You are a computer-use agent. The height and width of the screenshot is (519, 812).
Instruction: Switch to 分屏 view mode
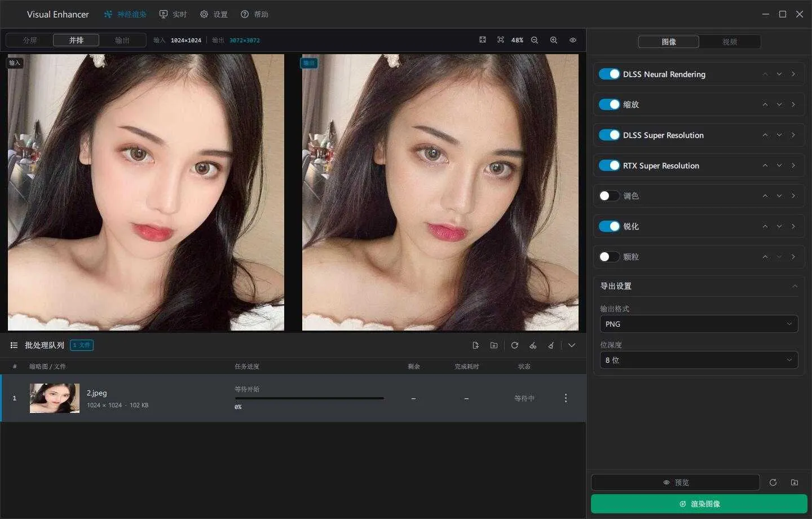30,40
